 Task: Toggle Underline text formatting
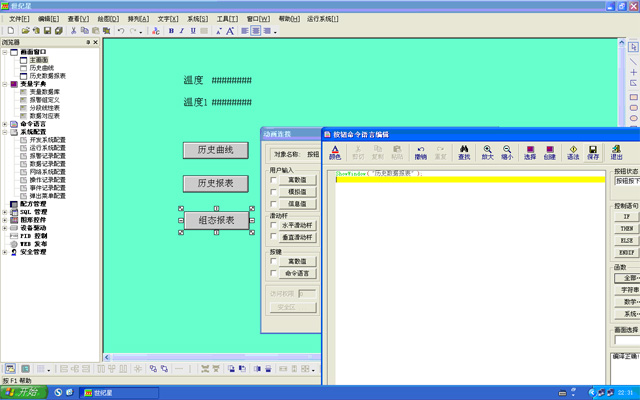(x=193, y=31)
